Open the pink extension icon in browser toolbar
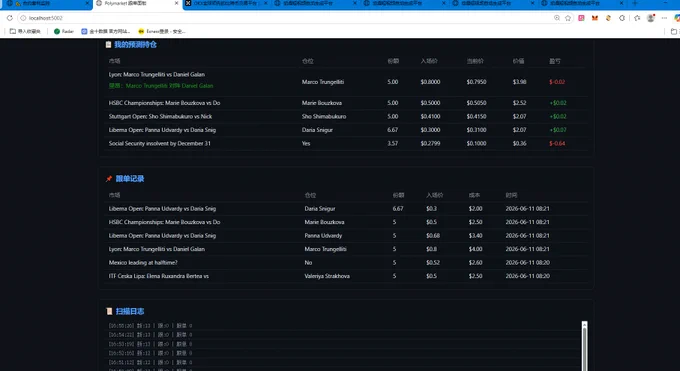 [581, 18]
